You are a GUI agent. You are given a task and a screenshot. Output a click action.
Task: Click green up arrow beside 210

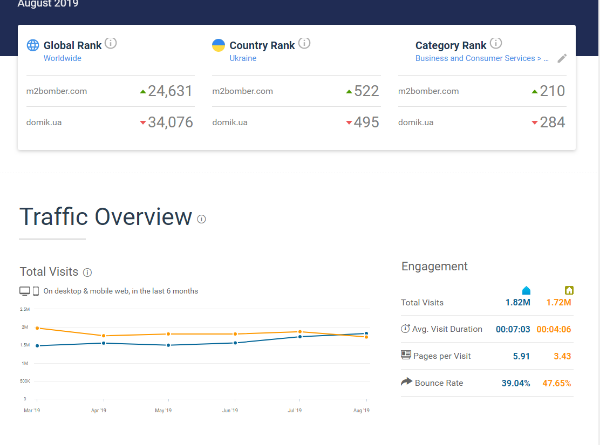[535, 91]
